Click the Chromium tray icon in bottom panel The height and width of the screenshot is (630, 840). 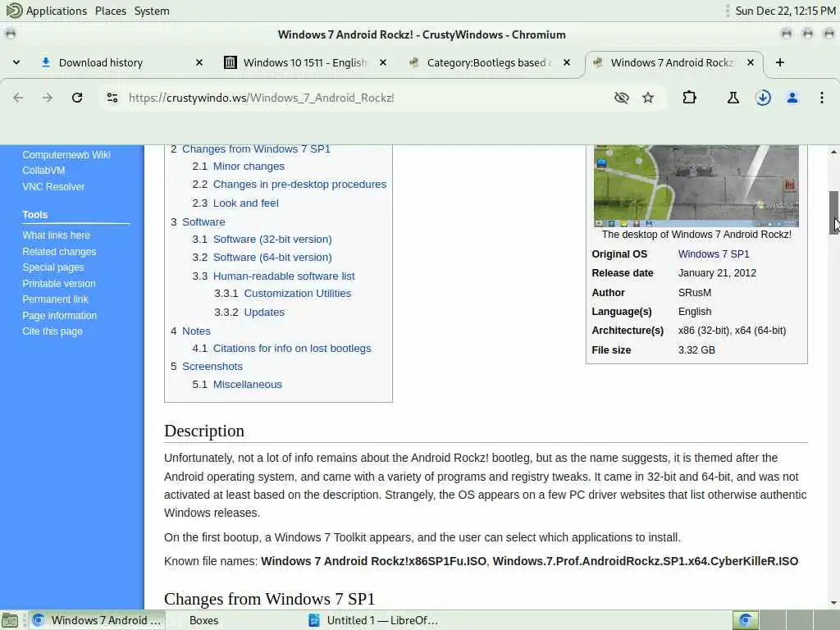tap(745, 620)
